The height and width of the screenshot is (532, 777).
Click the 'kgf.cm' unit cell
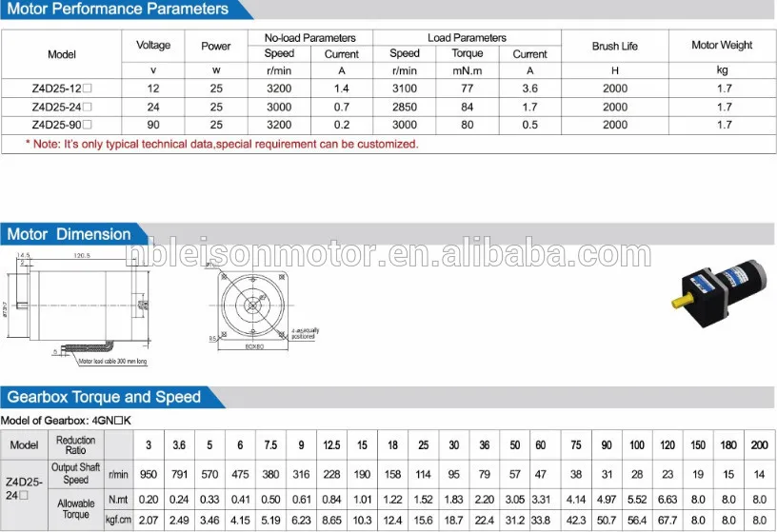[118, 521]
